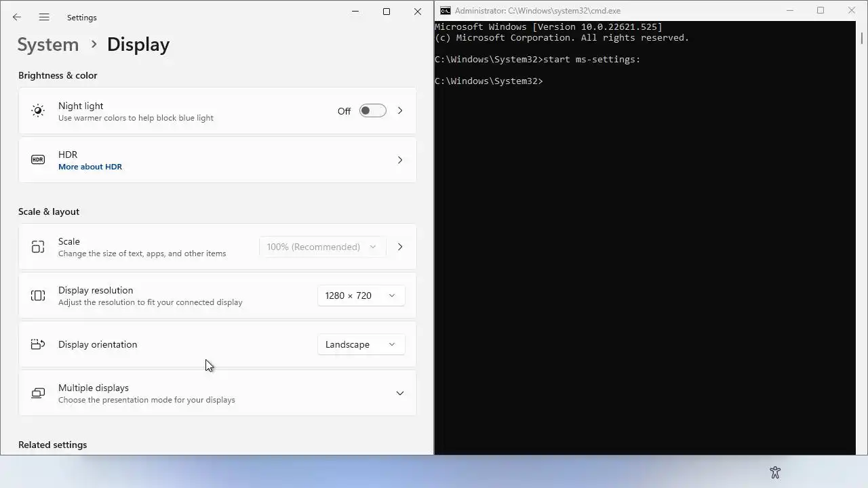The width and height of the screenshot is (868, 488).
Task: Open the Settings hamburger navigation menu
Action: click(44, 17)
